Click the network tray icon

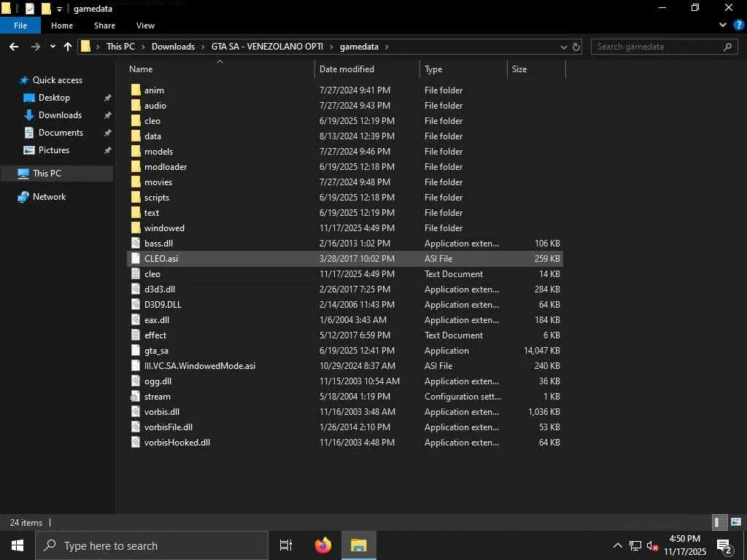coord(635,545)
